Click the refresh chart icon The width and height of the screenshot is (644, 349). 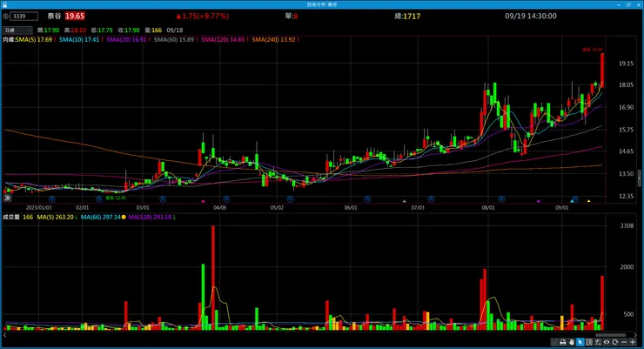click(x=614, y=342)
